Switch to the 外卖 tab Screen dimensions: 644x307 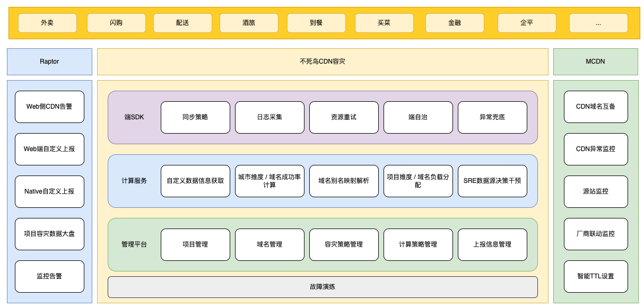coord(47,23)
